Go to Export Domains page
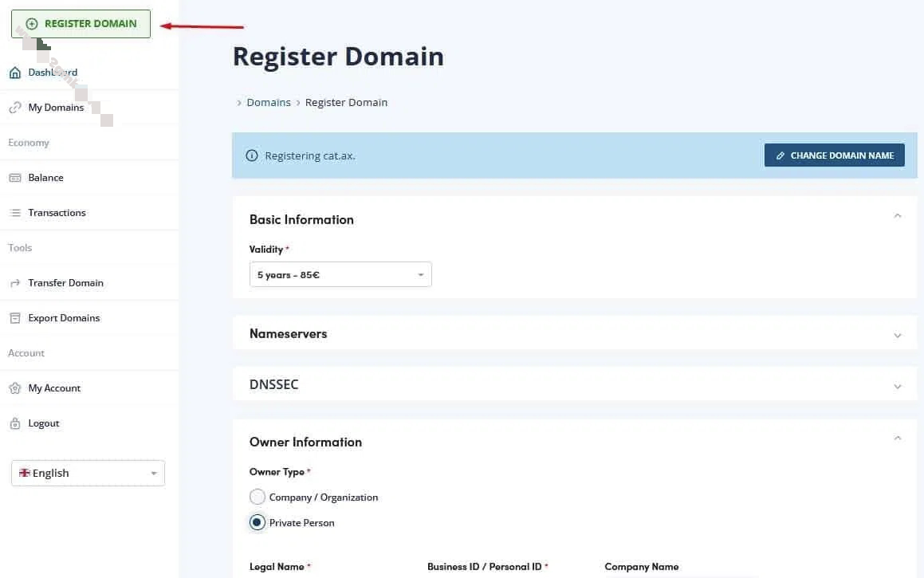The height and width of the screenshot is (586, 924). coord(64,318)
